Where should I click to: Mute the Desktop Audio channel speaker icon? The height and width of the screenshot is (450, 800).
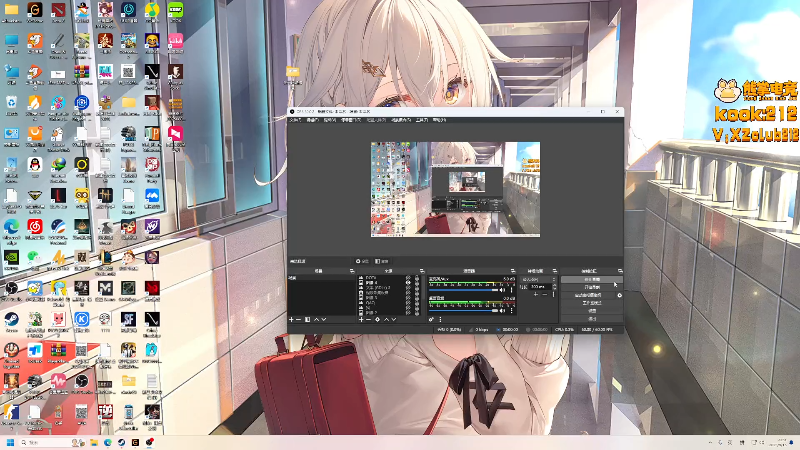coord(502,311)
